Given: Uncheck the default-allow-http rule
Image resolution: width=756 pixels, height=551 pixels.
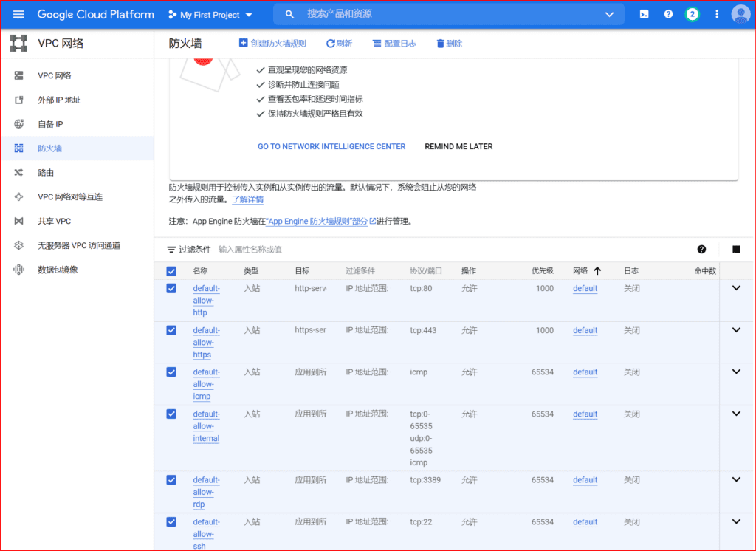Looking at the screenshot, I should (171, 290).
